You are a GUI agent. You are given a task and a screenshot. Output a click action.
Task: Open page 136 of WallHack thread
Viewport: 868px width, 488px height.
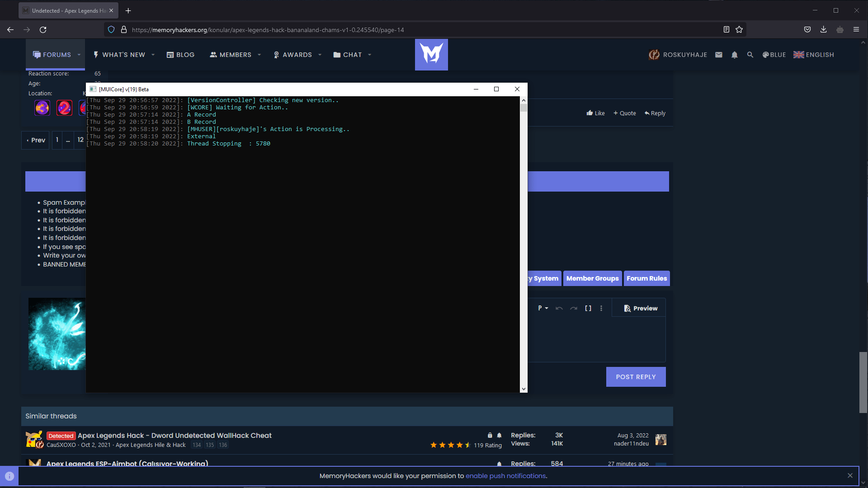pos(223,445)
